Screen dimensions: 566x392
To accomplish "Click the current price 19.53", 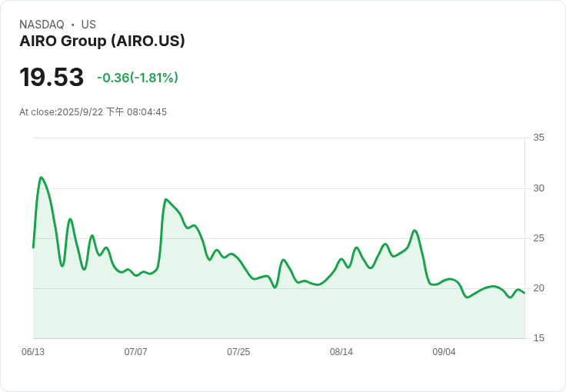I will (x=52, y=77).
